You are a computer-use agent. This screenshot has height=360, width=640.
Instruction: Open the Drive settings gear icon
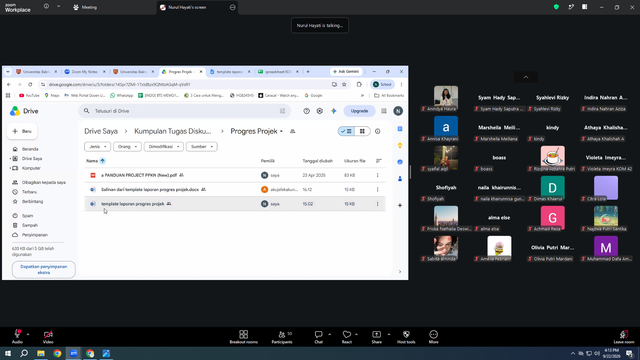pos(320,111)
